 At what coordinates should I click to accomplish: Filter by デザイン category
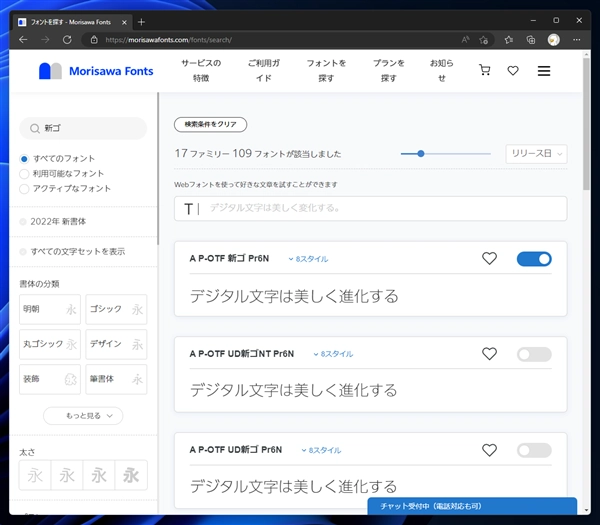click(116, 344)
